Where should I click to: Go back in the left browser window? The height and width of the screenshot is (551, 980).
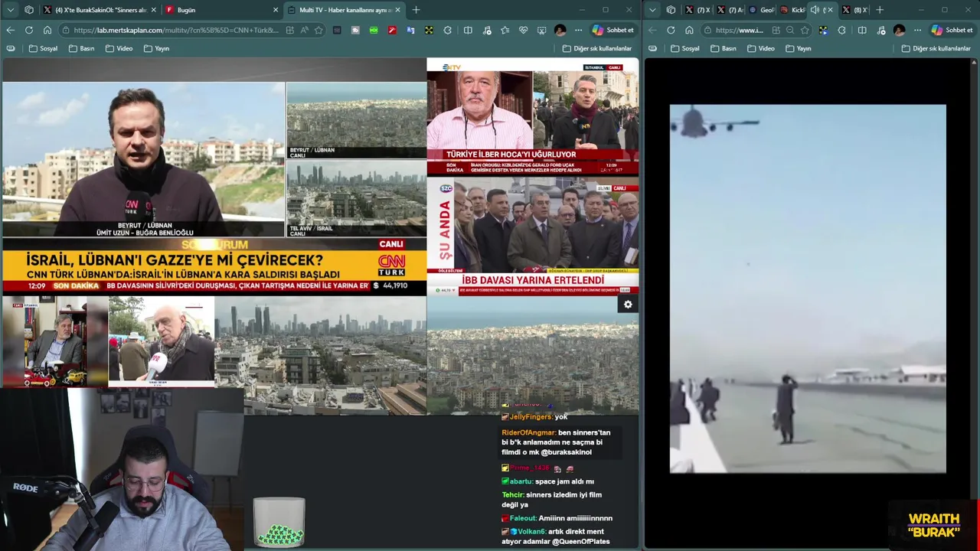click(x=10, y=30)
